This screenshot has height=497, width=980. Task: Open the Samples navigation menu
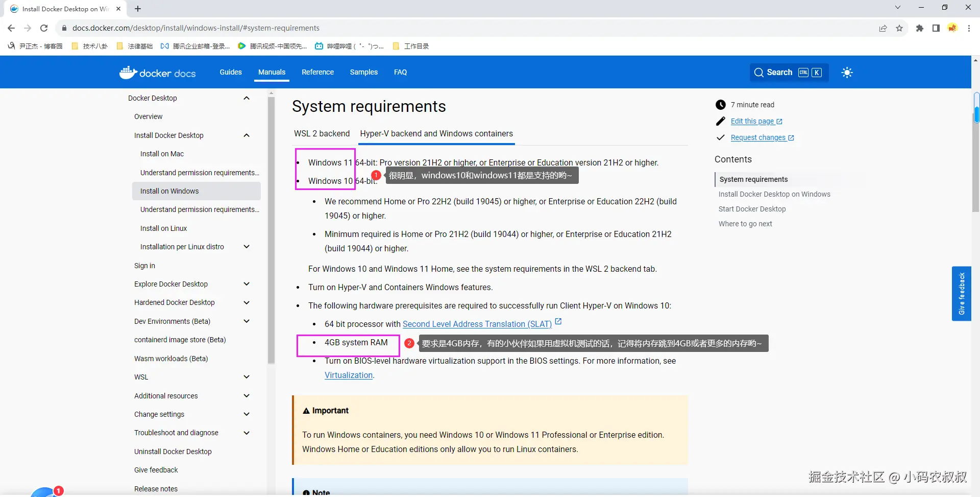364,72
